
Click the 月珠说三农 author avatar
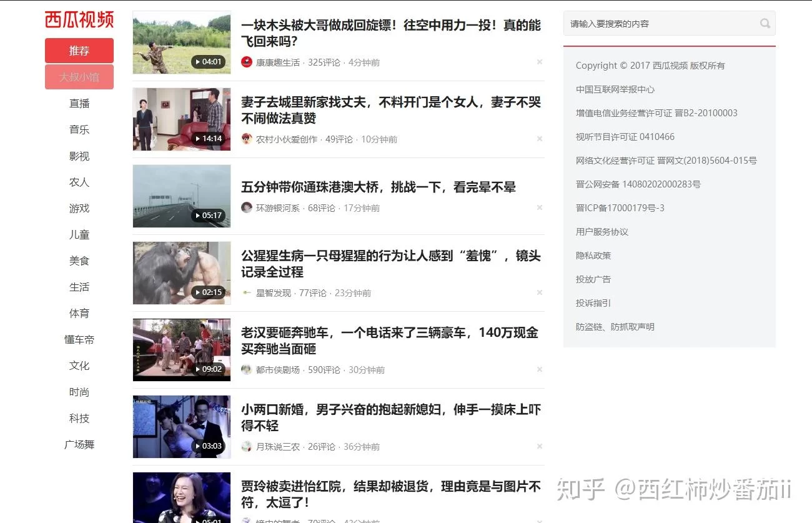[x=247, y=446]
